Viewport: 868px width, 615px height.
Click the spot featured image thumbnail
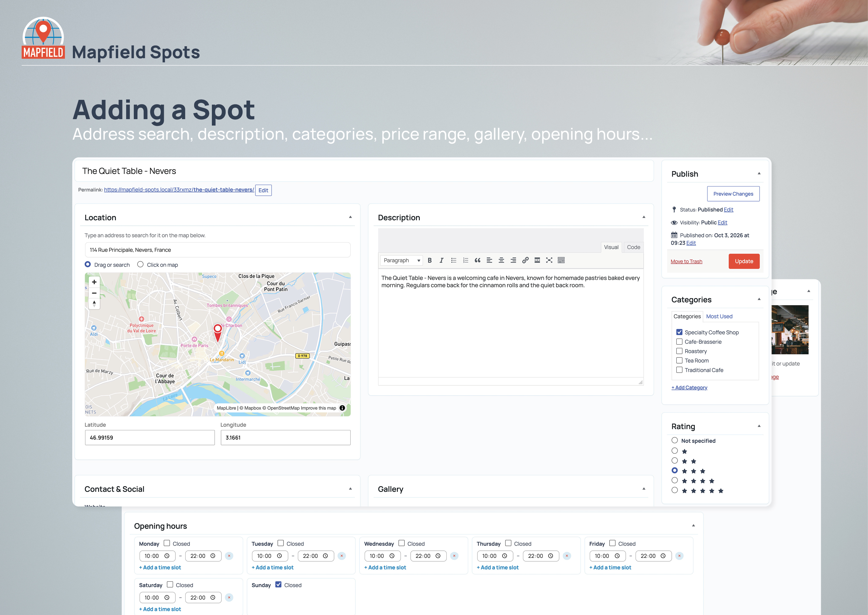coord(790,330)
